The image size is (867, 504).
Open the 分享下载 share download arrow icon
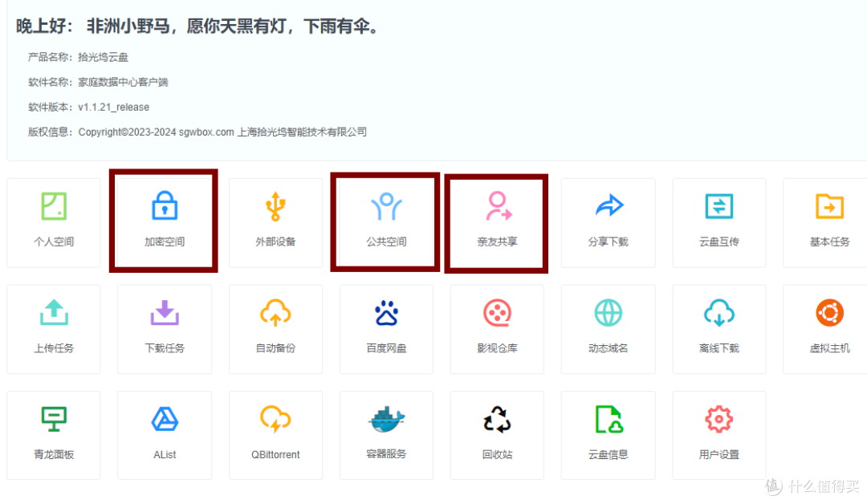click(x=609, y=205)
